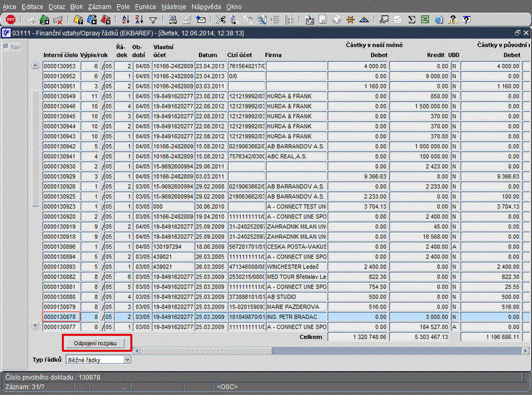Open the Funkce menu

coord(146,7)
